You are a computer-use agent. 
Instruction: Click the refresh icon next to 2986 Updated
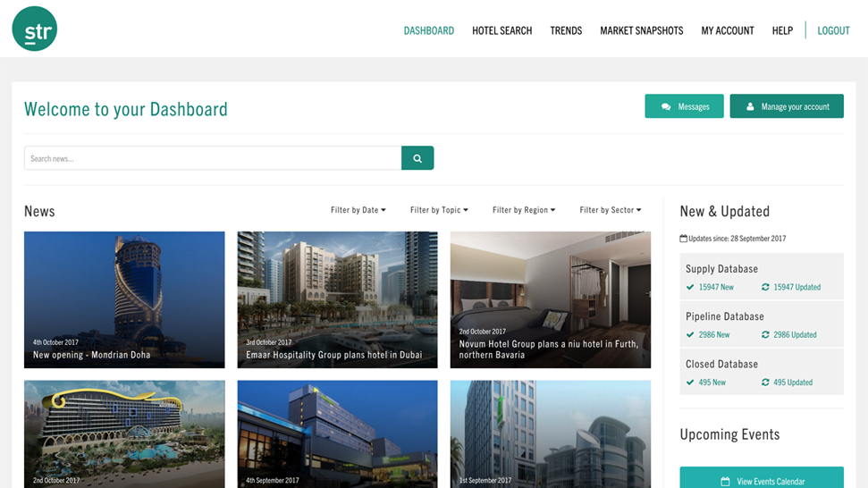tap(765, 335)
